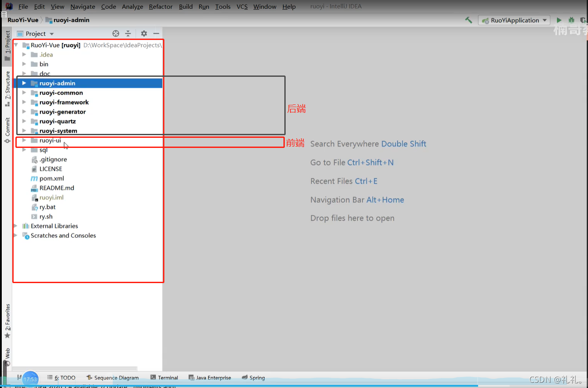Screen dimensions: 588x388
Task: Open the RuoYiApplication run configuration dropdown
Action: (514, 20)
